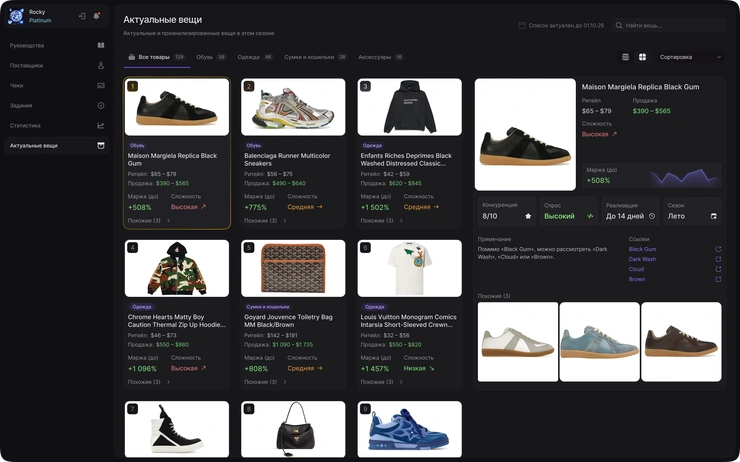Select the Одежда tab
740x462 pixels.
tap(255, 57)
